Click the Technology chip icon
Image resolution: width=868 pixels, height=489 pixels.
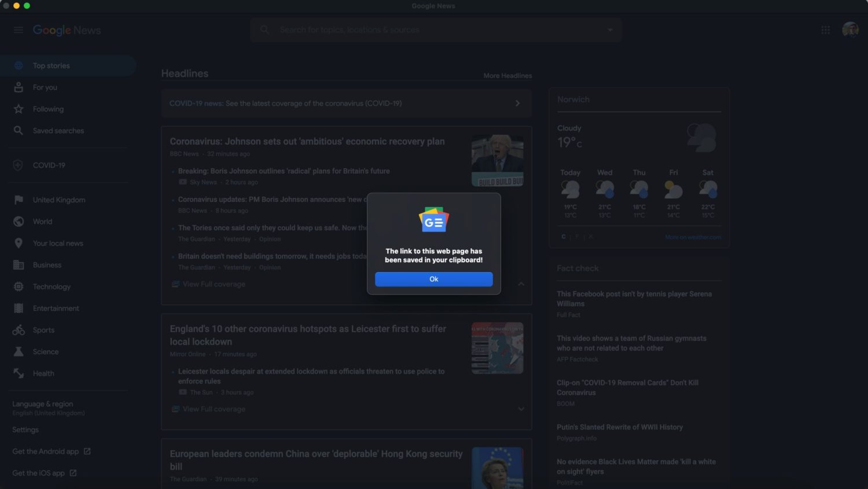click(19, 286)
